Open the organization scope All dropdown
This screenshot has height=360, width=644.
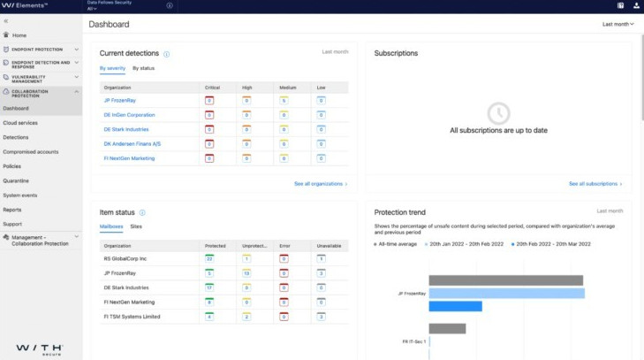[92, 9]
